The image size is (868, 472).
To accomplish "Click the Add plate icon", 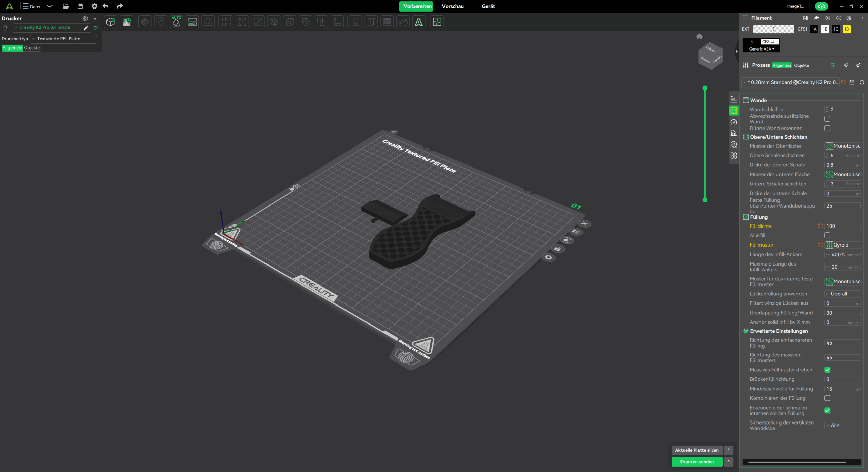I will 126,22.
